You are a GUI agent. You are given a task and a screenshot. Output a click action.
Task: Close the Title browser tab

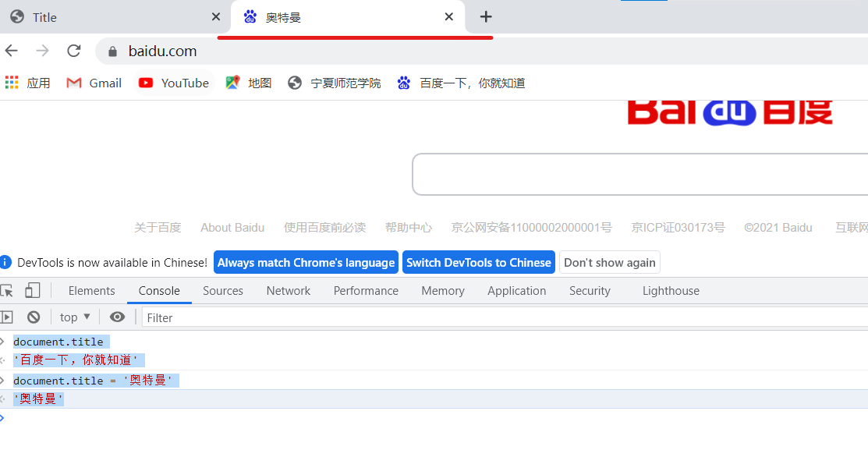(x=216, y=17)
